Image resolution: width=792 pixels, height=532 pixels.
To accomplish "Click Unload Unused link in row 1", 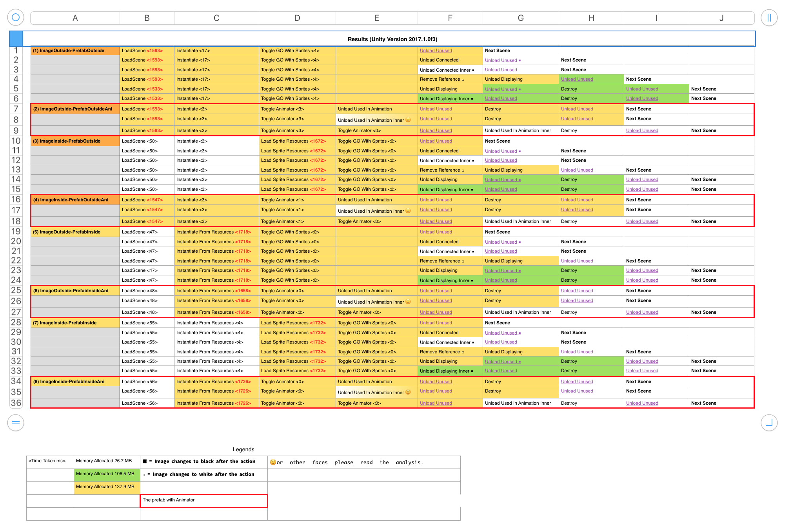I will (x=436, y=51).
